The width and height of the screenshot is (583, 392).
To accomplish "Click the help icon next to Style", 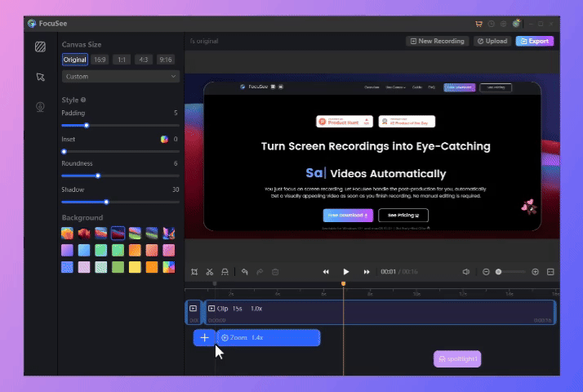I will [x=83, y=100].
